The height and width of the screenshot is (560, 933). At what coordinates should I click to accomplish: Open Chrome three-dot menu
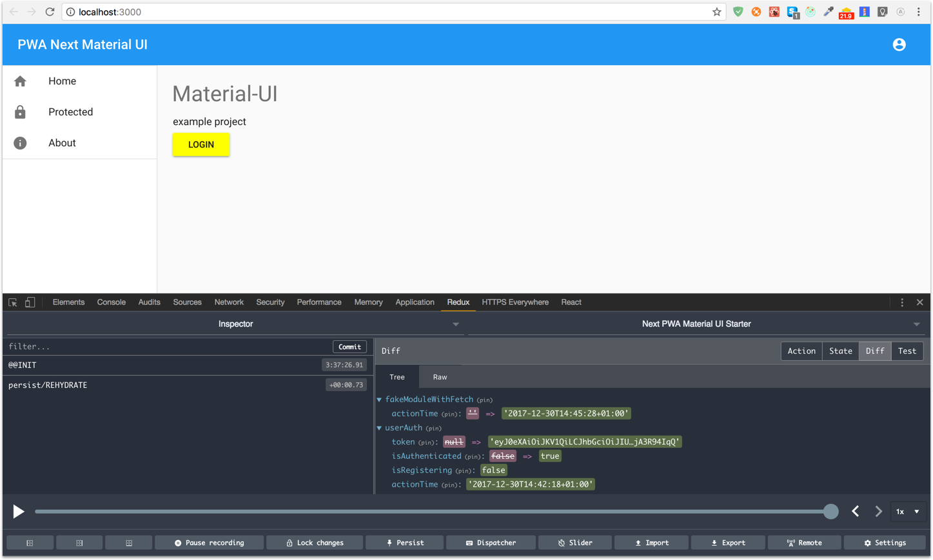[919, 12]
